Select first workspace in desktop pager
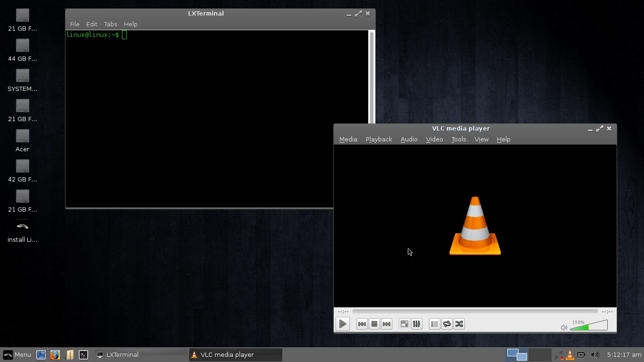Screen dimensions: 644x362 517,355
